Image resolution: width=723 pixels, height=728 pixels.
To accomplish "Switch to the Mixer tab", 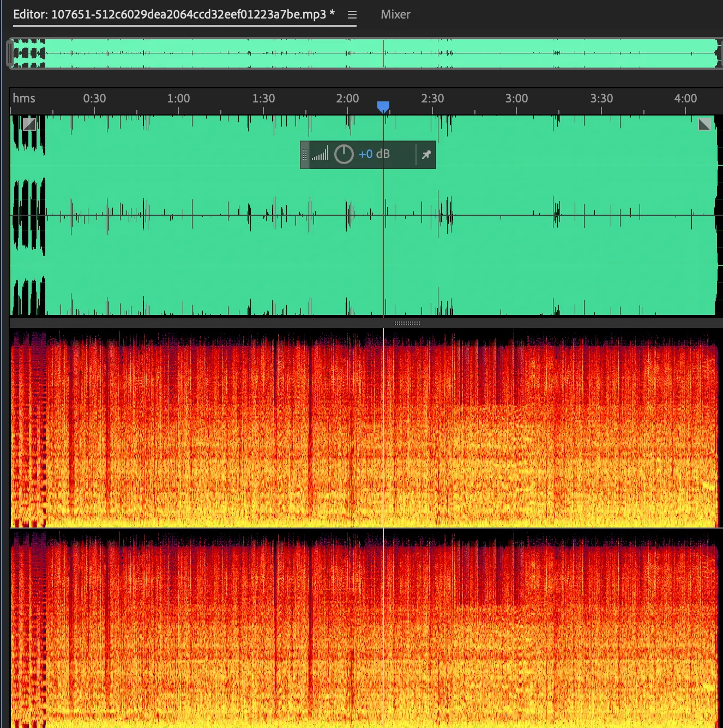I will click(x=395, y=15).
